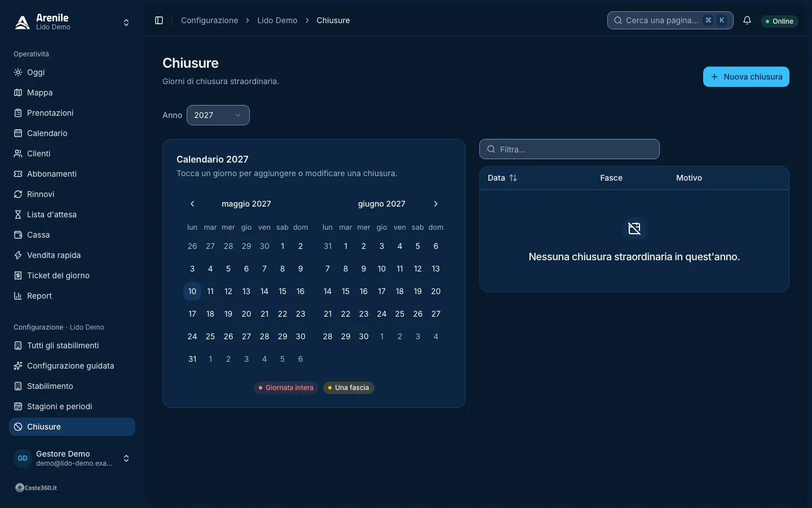The image size is (812, 508).
Task: Click the Report chart icon
Action: click(18, 296)
